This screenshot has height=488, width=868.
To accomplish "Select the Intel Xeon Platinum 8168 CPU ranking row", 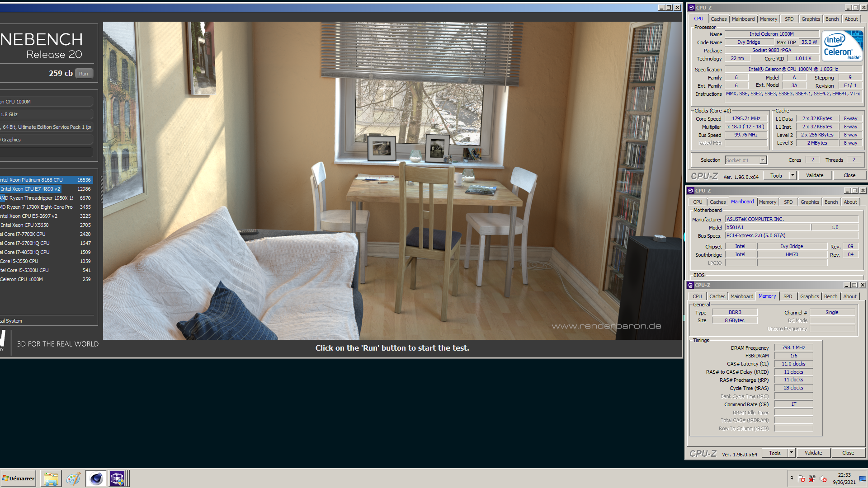I will [46, 180].
